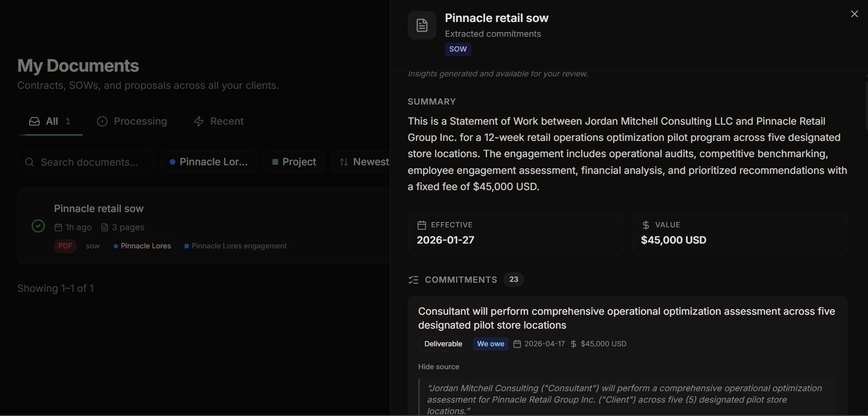This screenshot has height=416, width=868.
Task: Click the search magnifier icon
Action: coord(30,162)
